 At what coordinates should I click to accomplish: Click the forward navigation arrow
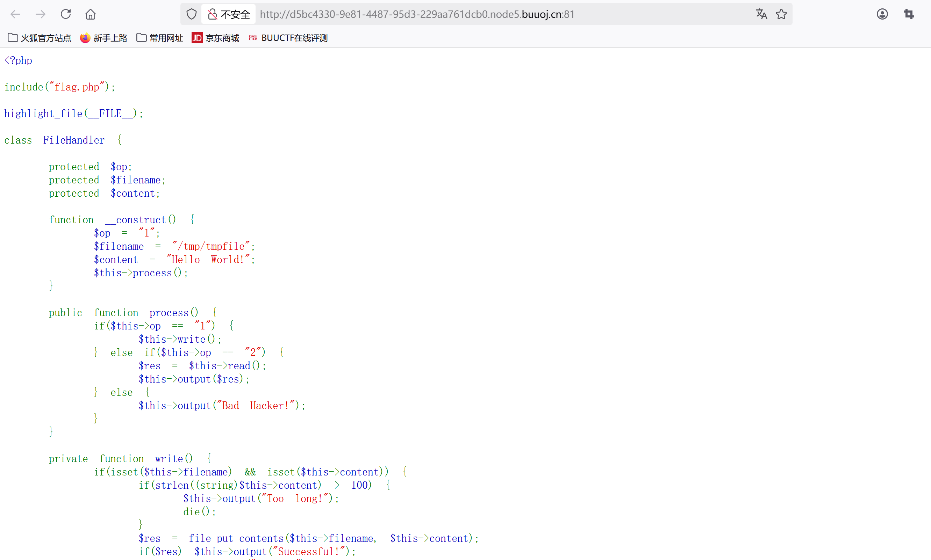click(x=41, y=14)
